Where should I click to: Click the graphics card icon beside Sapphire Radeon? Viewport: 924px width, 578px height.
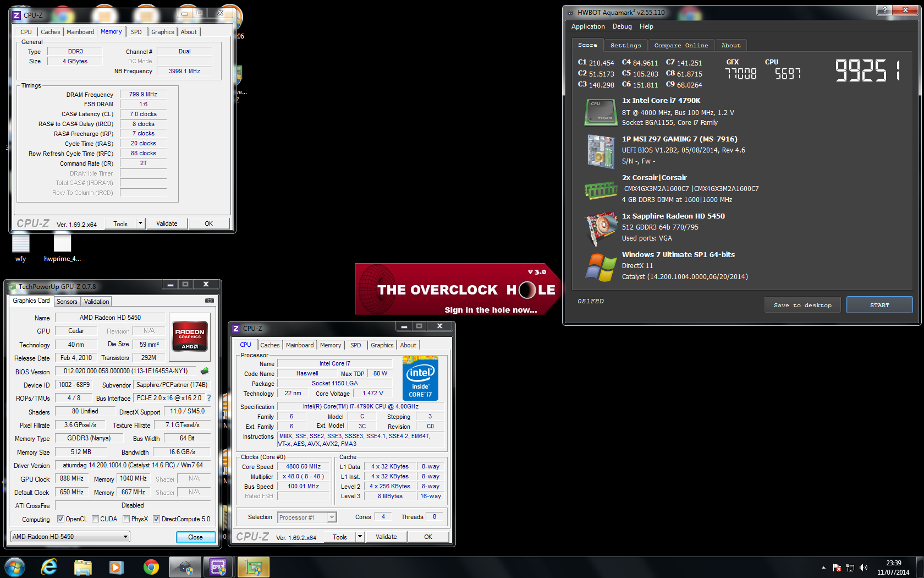coord(601,228)
